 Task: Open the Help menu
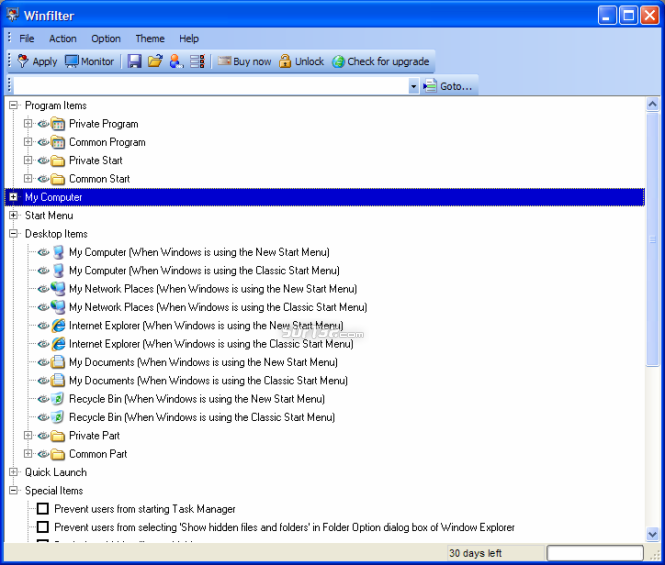[189, 39]
